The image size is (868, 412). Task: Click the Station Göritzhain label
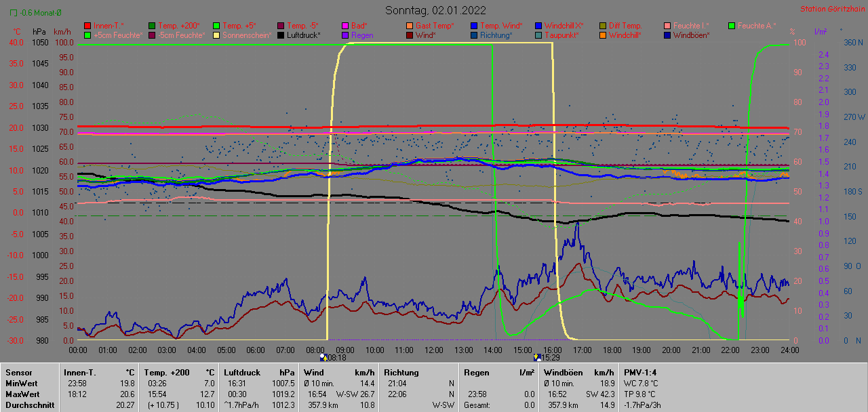pyautogui.click(x=831, y=9)
